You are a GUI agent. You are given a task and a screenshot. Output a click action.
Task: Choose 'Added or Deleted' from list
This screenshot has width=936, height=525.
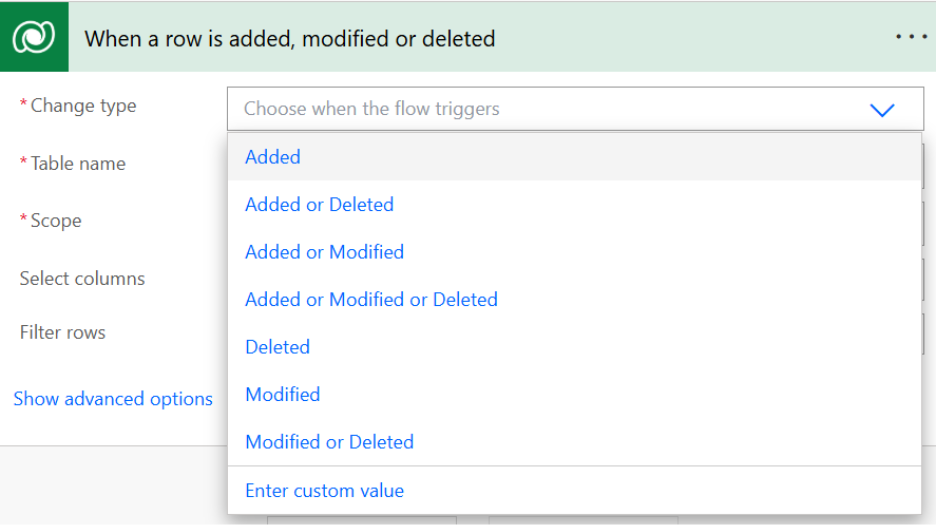tap(319, 204)
